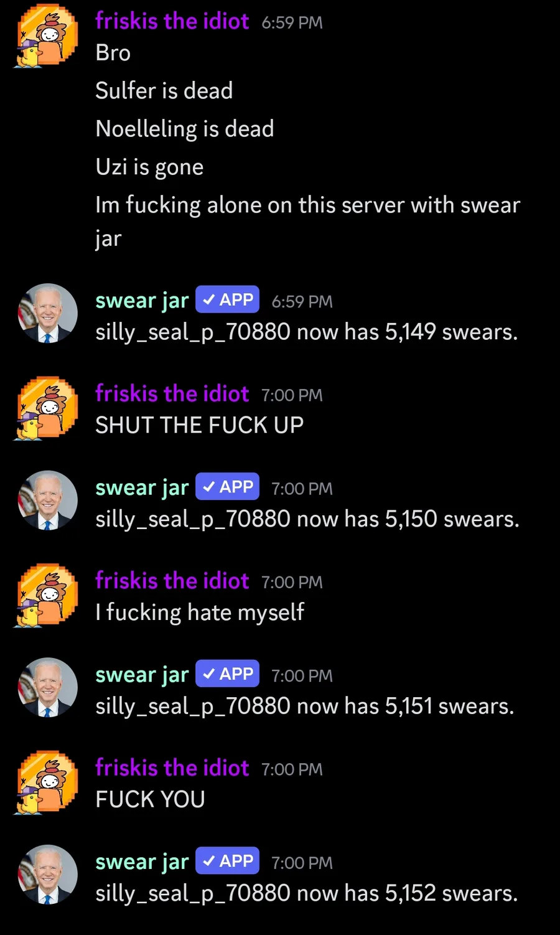
Task: Click APP badge on 5,150 swears message
Action: 228,487
